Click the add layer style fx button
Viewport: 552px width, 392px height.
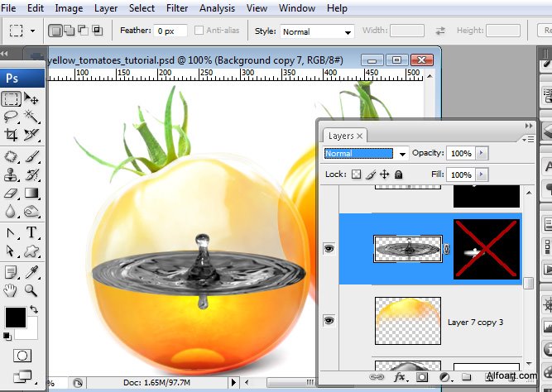400,377
